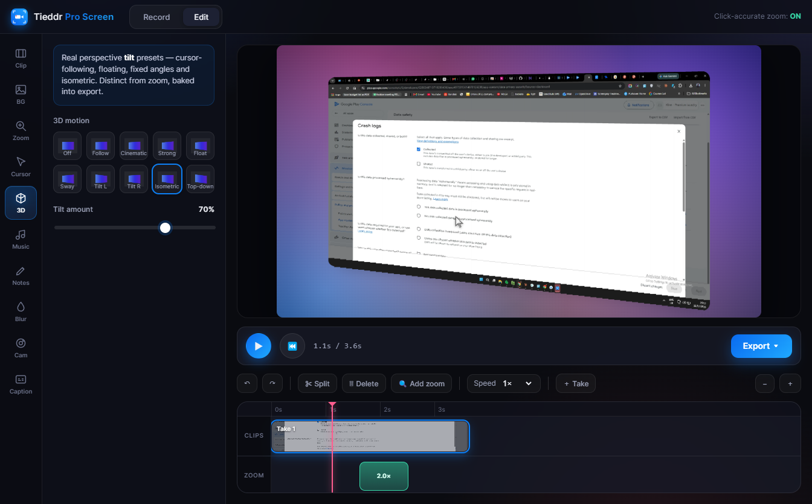Click the 3s mark on timeline ruler
The image size is (812, 504).
(x=442, y=409)
